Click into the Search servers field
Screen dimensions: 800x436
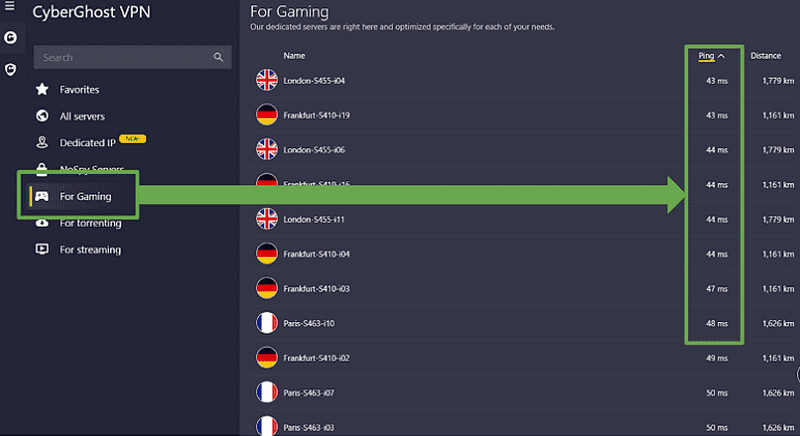132,57
